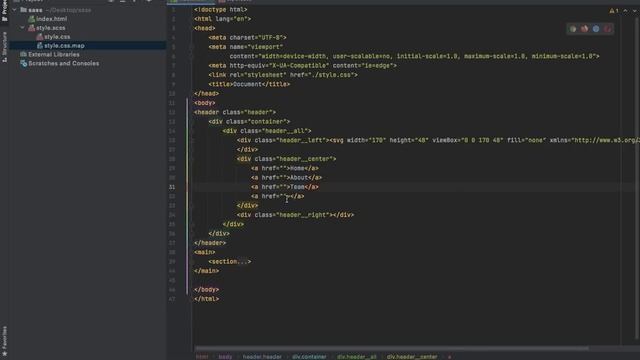Go to next highlighted problem arrow
This screenshot has width=640, height=360.
[634, 11]
